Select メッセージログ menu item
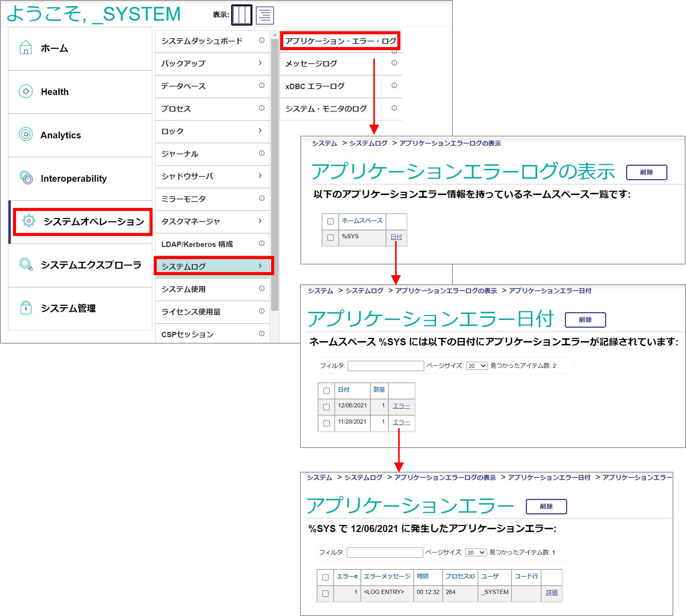686x616 pixels. coord(311,63)
